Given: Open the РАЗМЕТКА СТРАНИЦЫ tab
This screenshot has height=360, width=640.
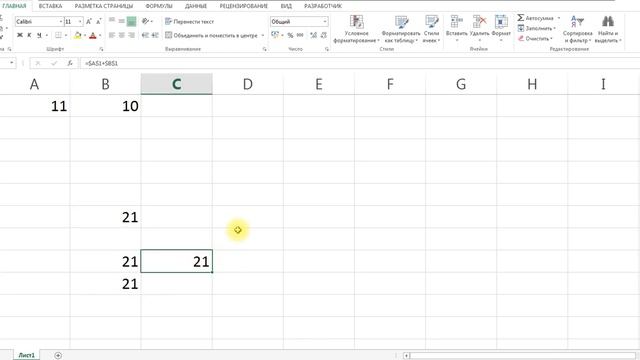Looking at the screenshot, I should [x=104, y=6].
